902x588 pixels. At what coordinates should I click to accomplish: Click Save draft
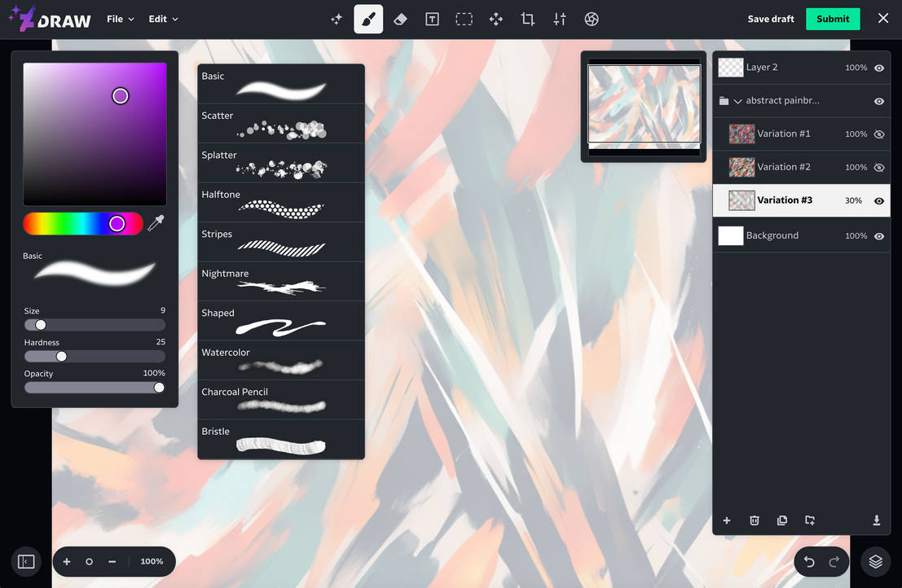pos(770,19)
